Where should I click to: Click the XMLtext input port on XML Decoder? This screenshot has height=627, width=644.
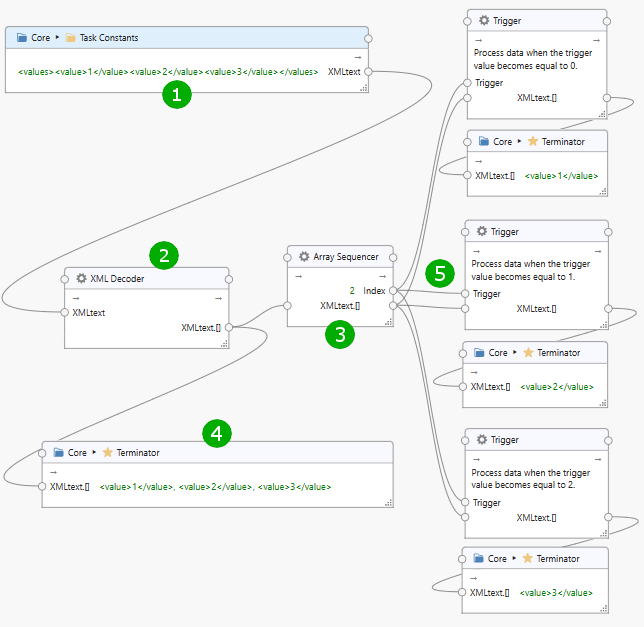coord(66,313)
